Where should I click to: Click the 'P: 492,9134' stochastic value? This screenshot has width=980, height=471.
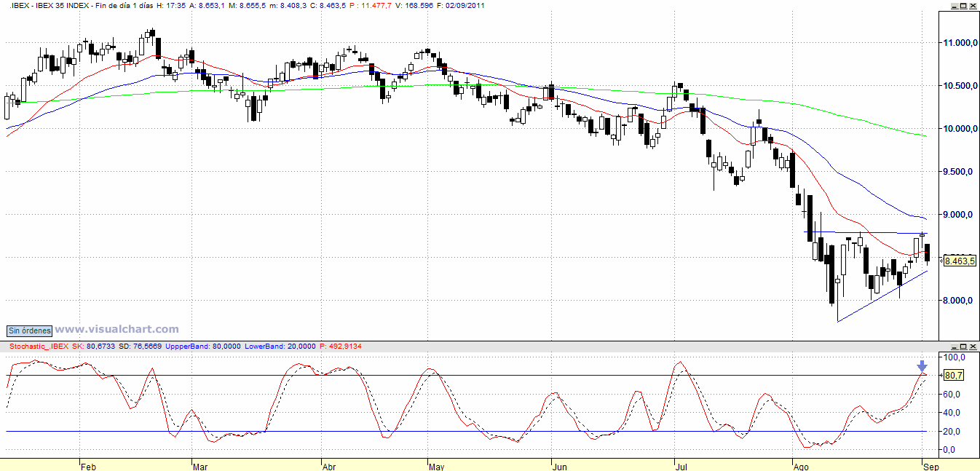point(341,345)
